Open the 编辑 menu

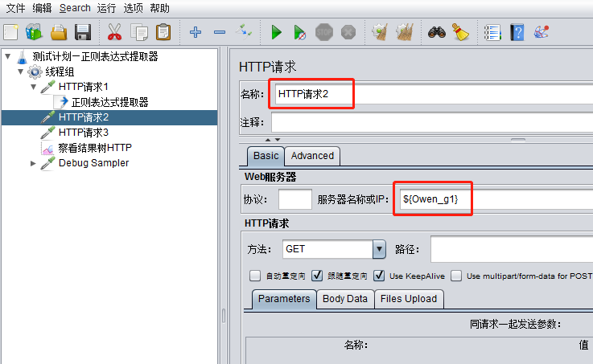tap(42, 8)
